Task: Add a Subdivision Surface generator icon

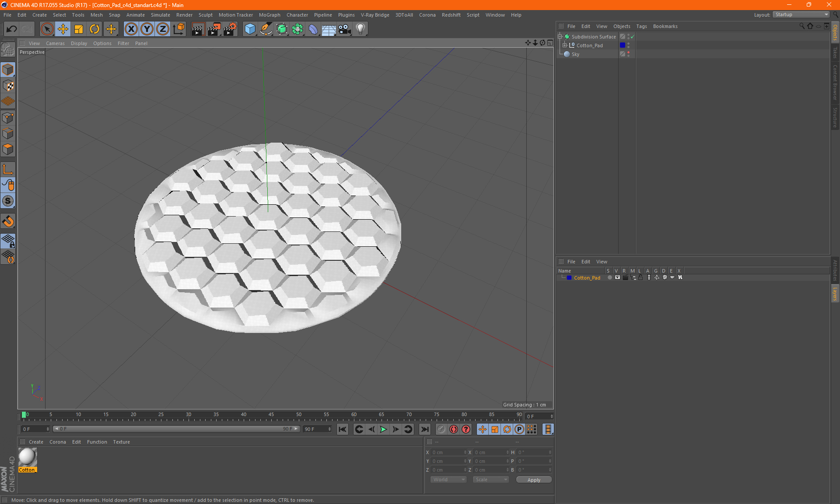Action: point(282,29)
